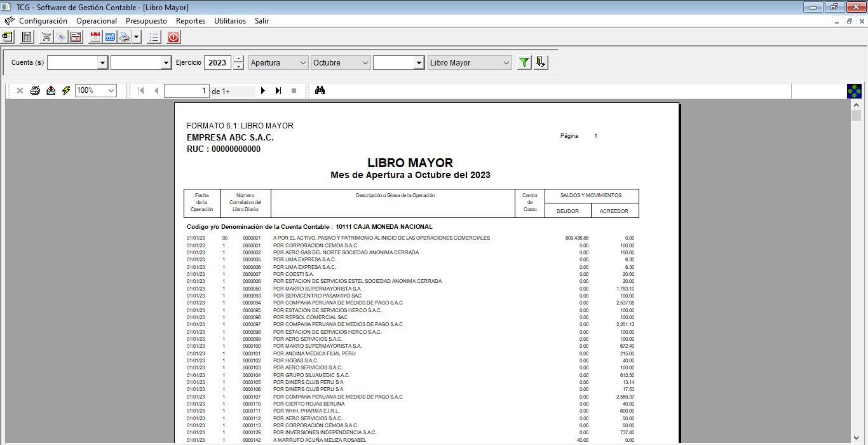Click the binoculars search icon
The height and width of the screenshot is (445, 868).
click(x=320, y=91)
